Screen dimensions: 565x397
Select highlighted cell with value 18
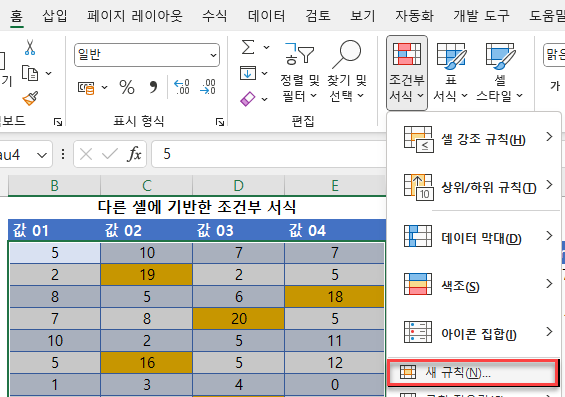click(334, 297)
